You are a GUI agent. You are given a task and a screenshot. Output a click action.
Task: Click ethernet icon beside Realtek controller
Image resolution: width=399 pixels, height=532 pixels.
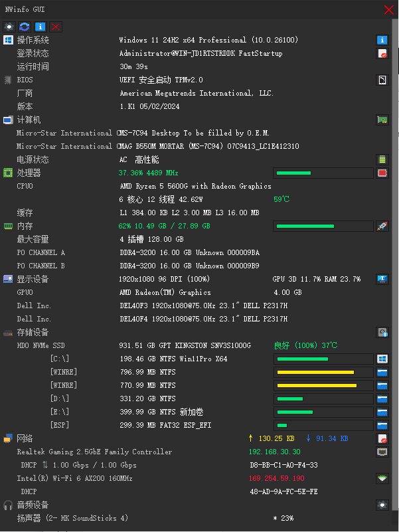(382, 452)
